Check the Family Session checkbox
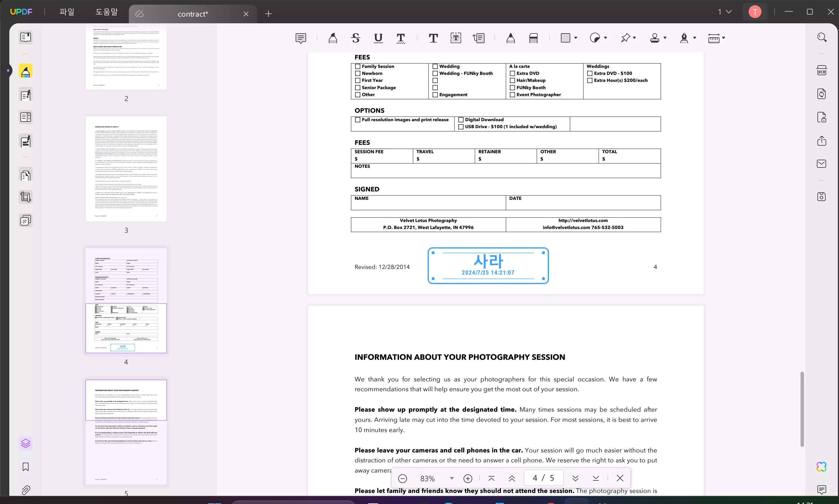Viewport: 839px width, 504px height. point(357,66)
